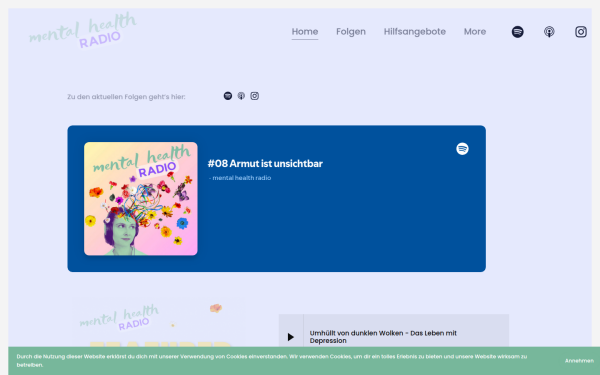Screen dimensions: 600x375
Task: Click the episode cover art thumbnail
Action: click(141, 199)
